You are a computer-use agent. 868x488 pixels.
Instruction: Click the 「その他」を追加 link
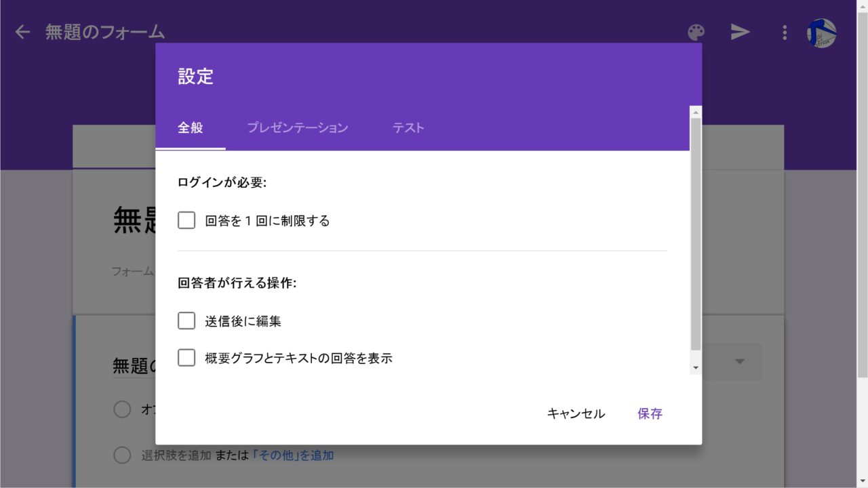coord(293,455)
